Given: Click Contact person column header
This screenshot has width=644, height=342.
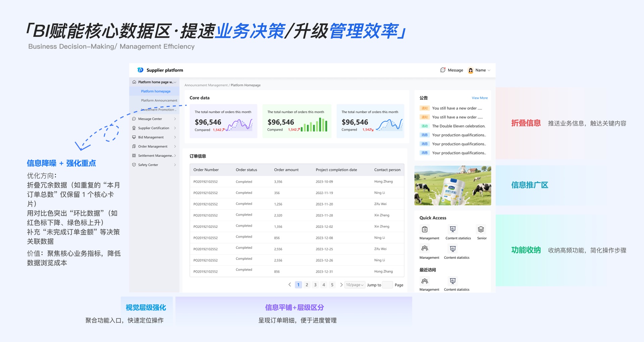Looking at the screenshot, I should pyautogui.click(x=387, y=170).
